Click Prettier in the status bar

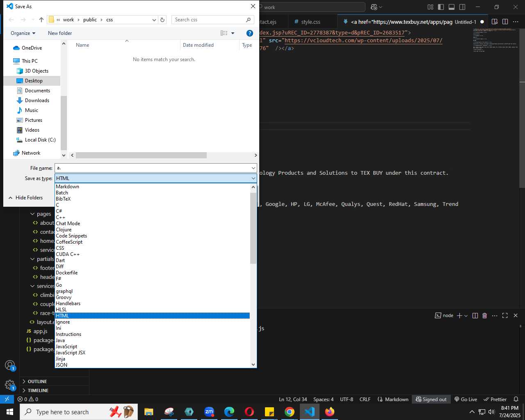tap(495, 399)
